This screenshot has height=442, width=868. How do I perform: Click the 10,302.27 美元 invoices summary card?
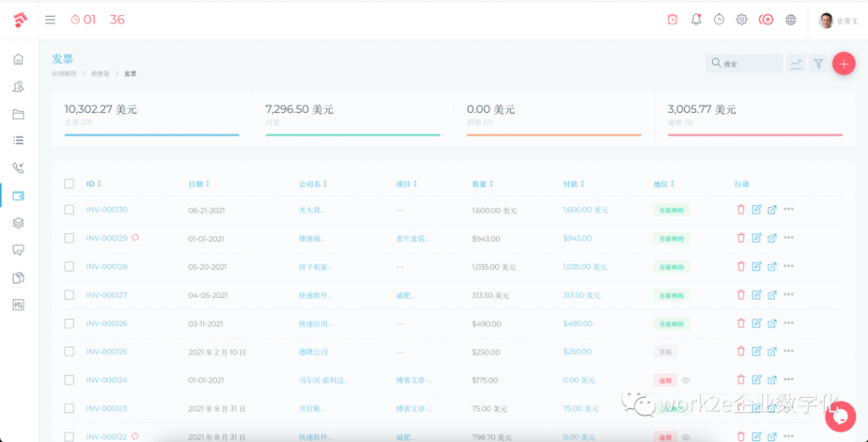coord(152,119)
